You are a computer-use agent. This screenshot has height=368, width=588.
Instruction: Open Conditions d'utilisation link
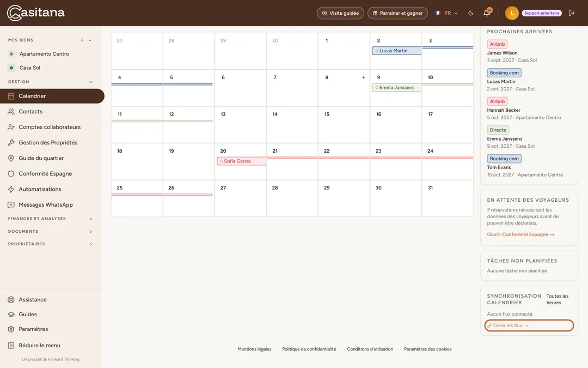(x=370, y=349)
